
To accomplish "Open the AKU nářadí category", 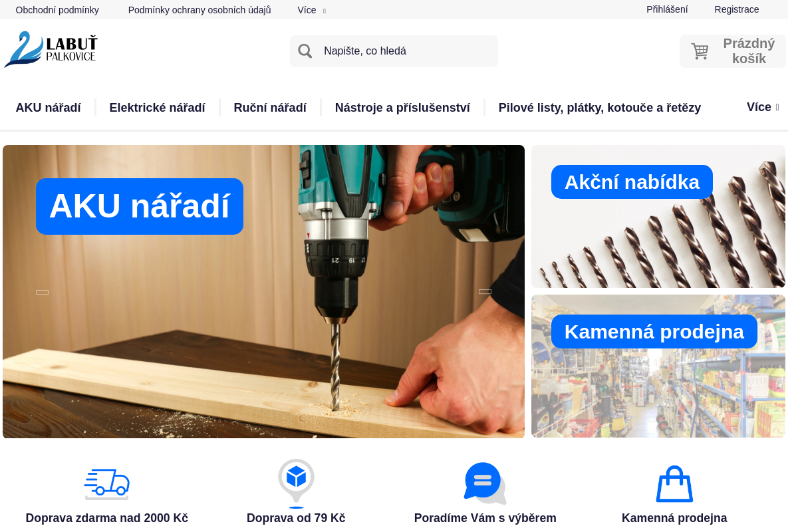I will (x=49, y=108).
